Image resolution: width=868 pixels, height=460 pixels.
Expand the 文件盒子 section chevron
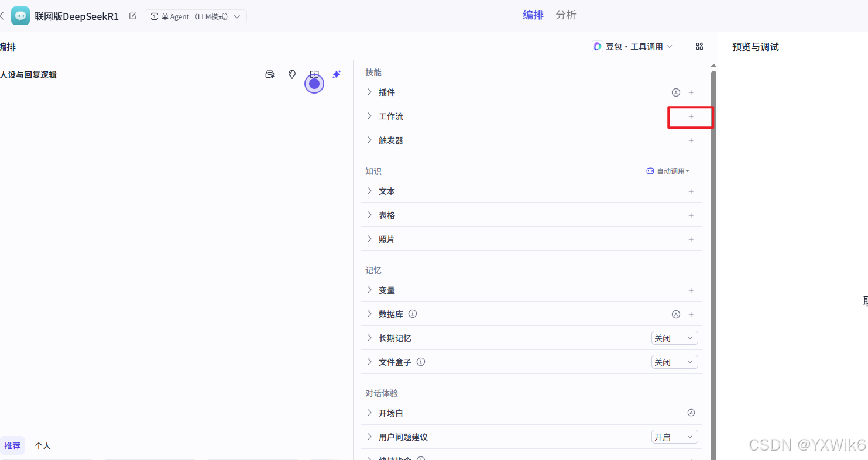tap(369, 362)
